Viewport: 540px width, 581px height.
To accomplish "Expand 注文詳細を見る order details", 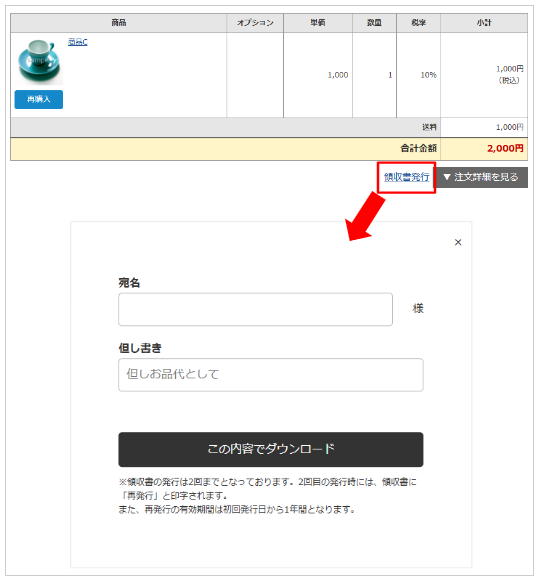I will (481, 177).
